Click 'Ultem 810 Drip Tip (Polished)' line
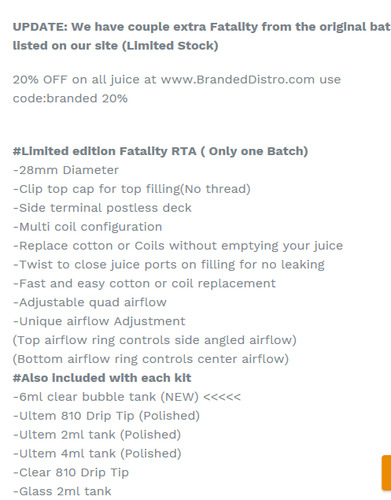The image size is (391, 500). pyautogui.click(x=106, y=416)
